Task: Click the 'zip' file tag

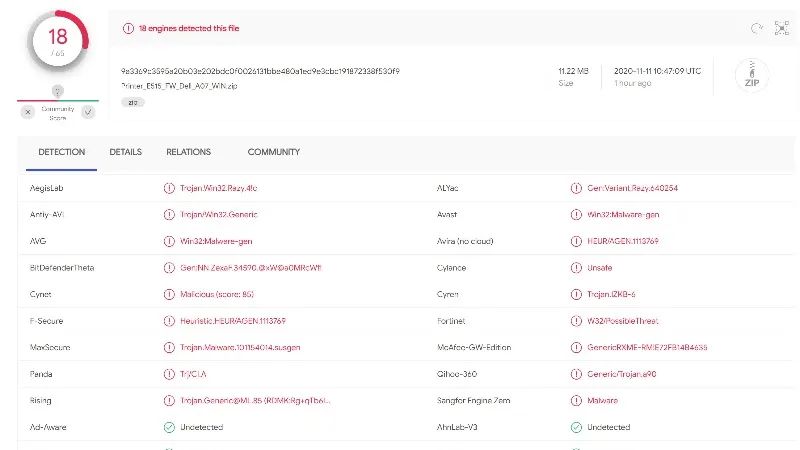Action: 132,102
